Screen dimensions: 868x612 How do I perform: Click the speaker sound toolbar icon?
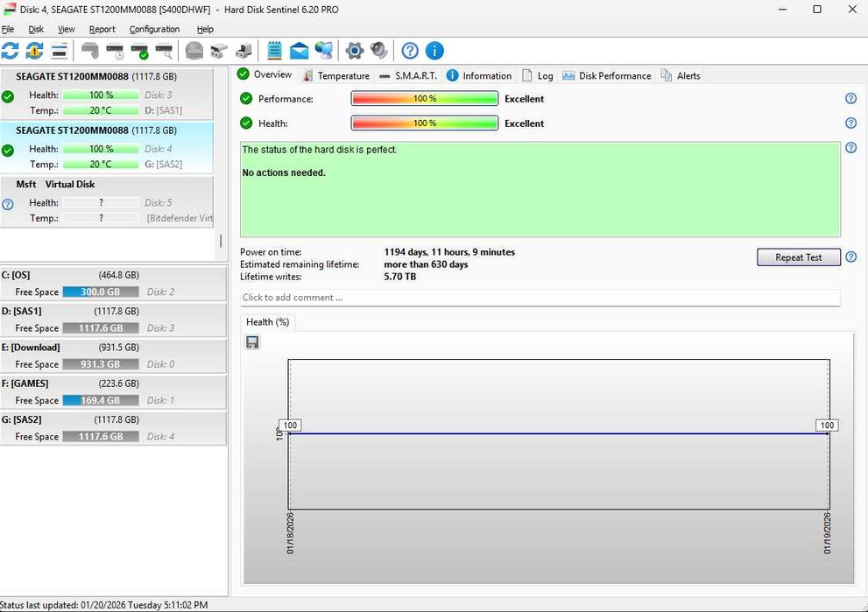[x=378, y=51]
